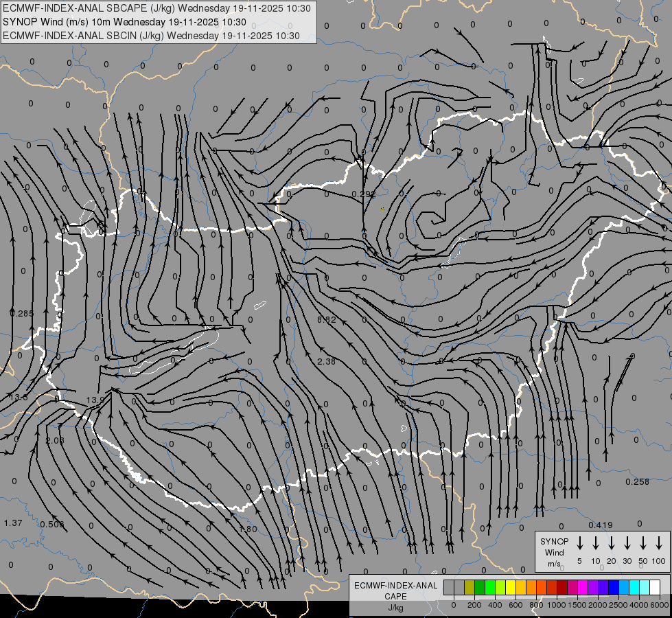Click the 0.292 value on the map
Image resolution: width=672 pixels, height=618 pixels.
tap(363, 194)
